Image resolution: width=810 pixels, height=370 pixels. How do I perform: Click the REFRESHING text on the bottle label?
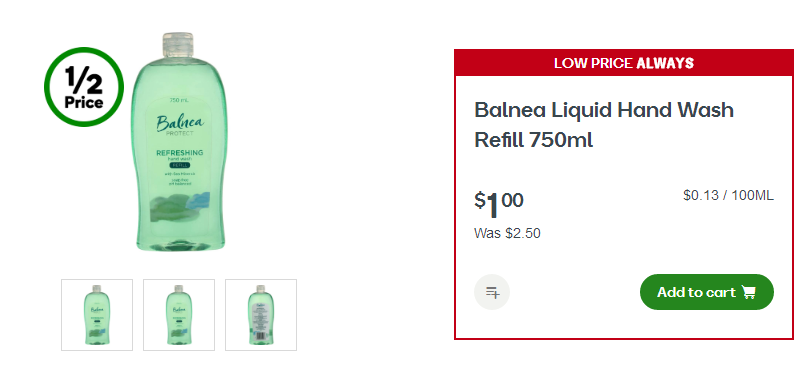click(x=179, y=152)
